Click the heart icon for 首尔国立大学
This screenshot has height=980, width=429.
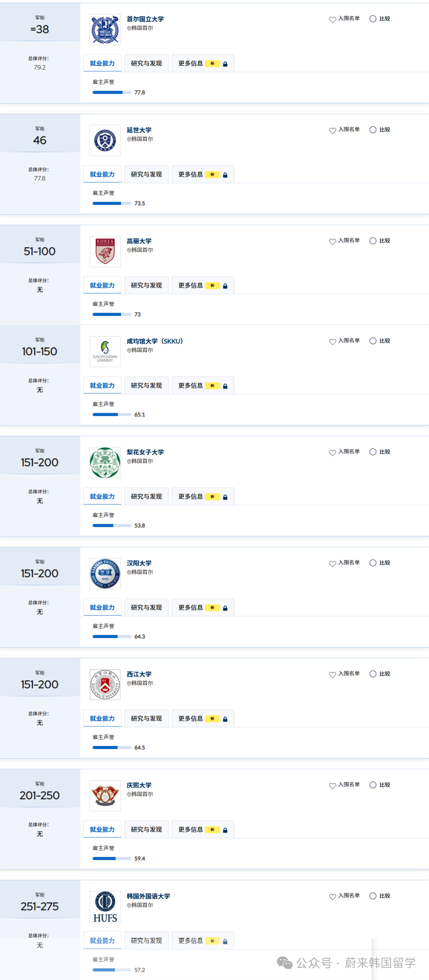tap(332, 19)
